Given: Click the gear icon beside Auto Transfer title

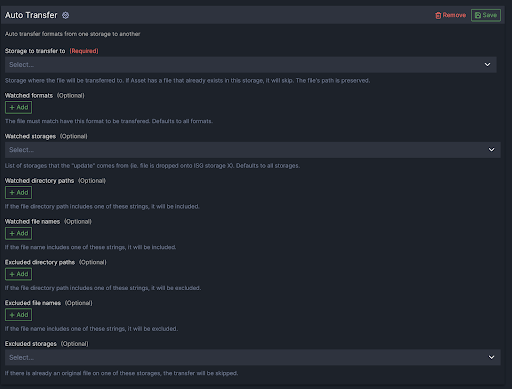Looking at the screenshot, I should point(66,15).
